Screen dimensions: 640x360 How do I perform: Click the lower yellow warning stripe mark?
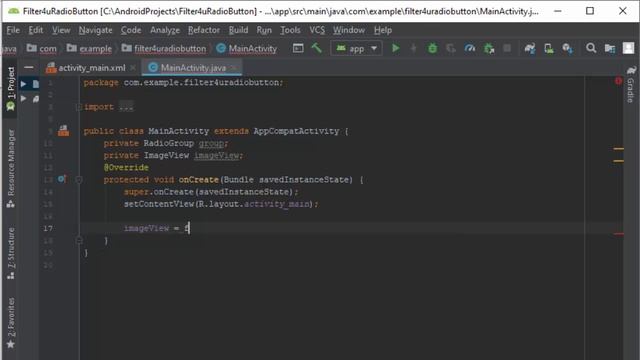(x=619, y=161)
